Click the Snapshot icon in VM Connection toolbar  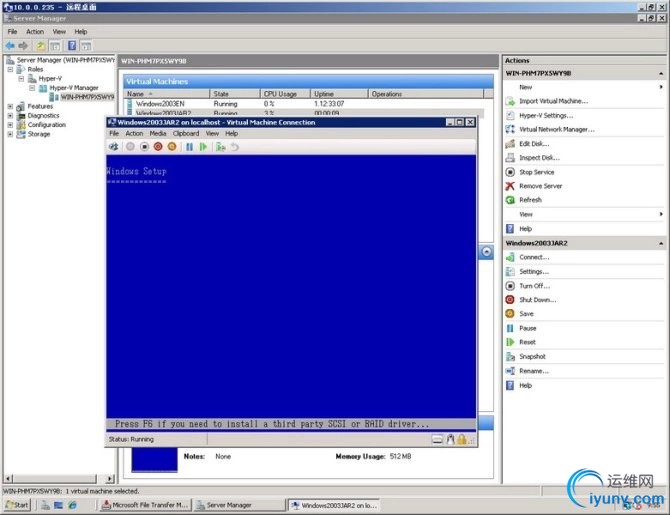(x=220, y=147)
